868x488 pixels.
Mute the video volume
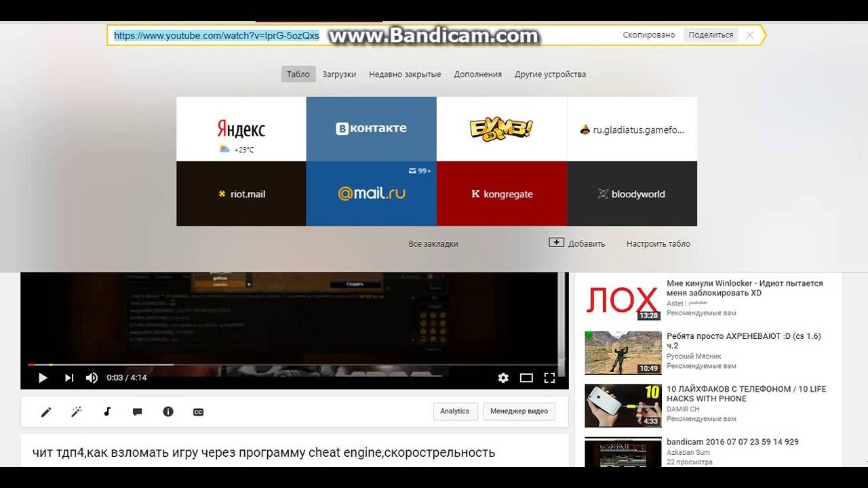(x=92, y=378)
